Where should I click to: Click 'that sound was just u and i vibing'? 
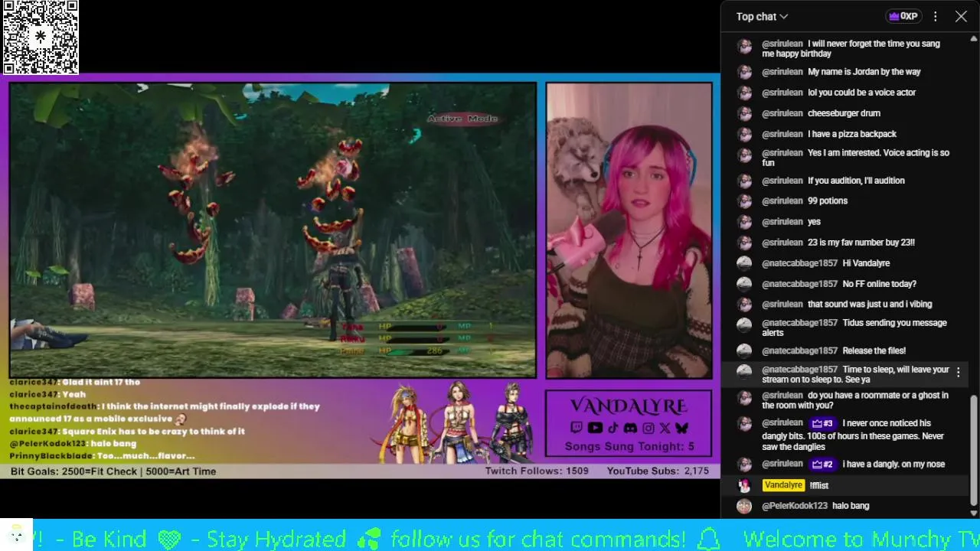(870, 305)
